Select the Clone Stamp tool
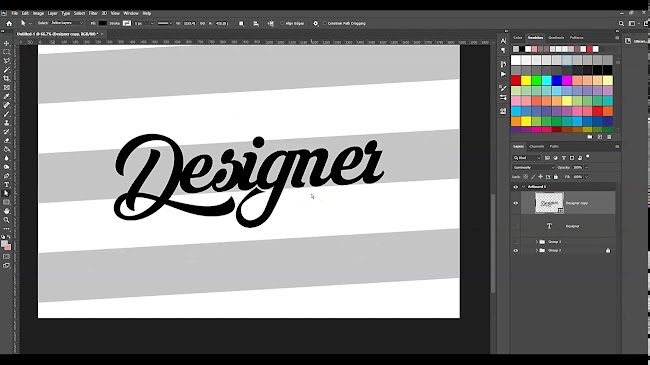 pyautogui.click(x=7, y=123)
